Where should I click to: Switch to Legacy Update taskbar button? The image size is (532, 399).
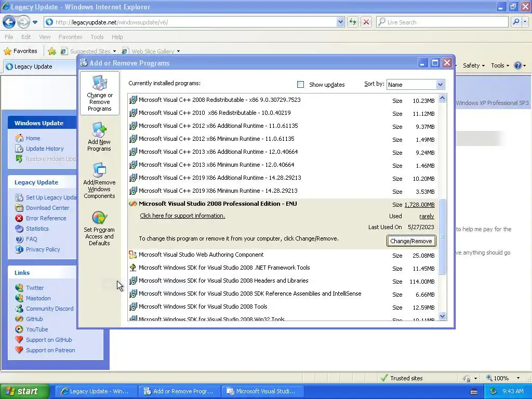pyautogui.click(x=96, y=391)
